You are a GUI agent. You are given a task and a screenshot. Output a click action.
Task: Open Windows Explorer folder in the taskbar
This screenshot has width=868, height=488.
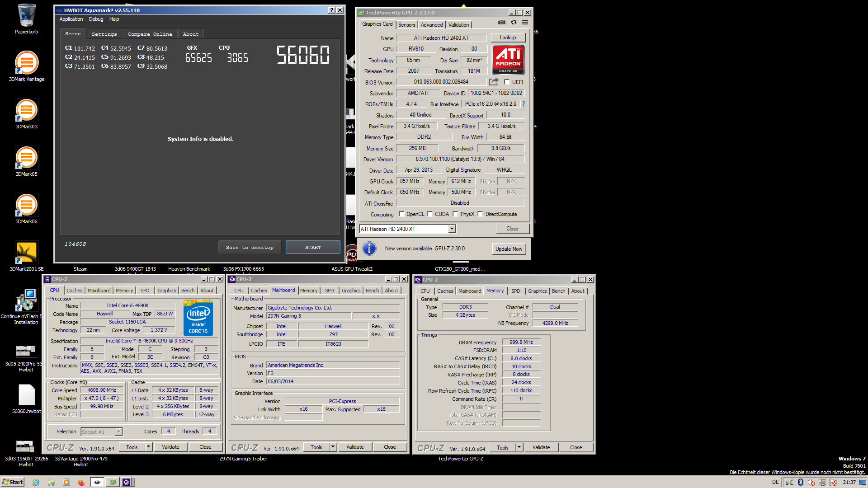tap(51, 482)
